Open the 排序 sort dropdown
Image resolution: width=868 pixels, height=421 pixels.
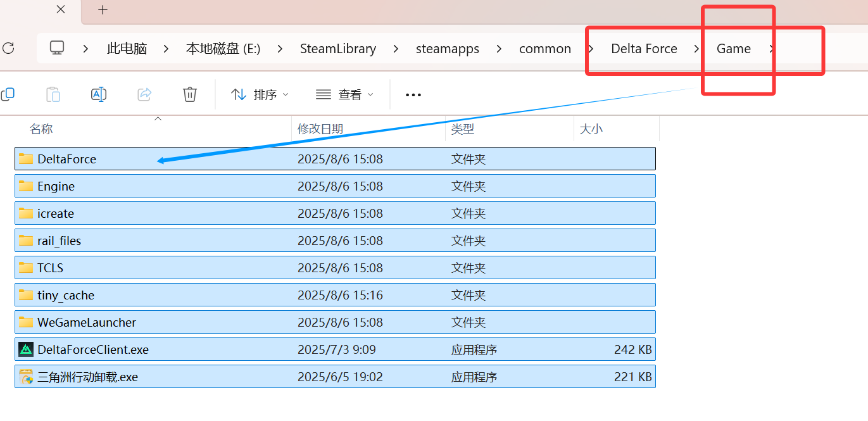pyautogui.click(x=260, y=94)
